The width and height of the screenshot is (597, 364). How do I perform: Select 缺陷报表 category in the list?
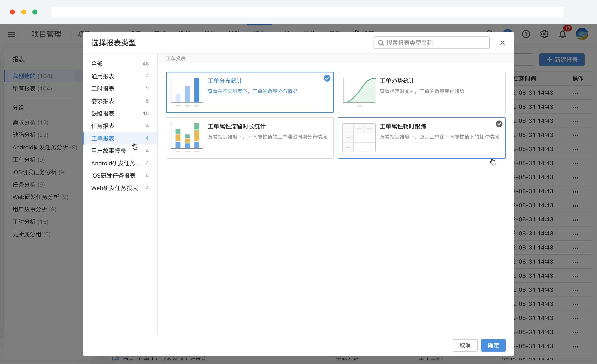pos(103,113)
